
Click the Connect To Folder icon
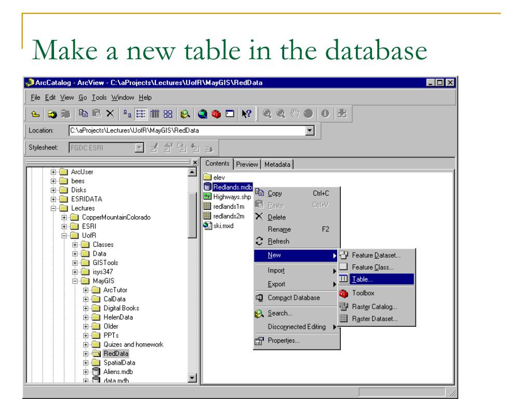52,114
